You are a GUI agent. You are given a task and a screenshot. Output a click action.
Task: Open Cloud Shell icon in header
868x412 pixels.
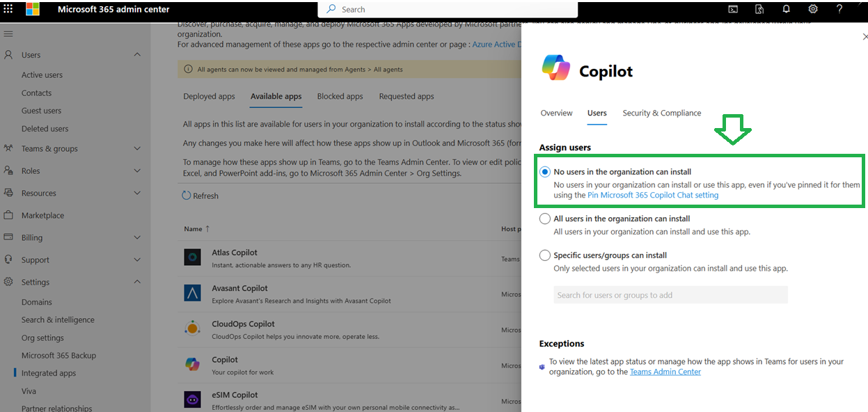733,9
